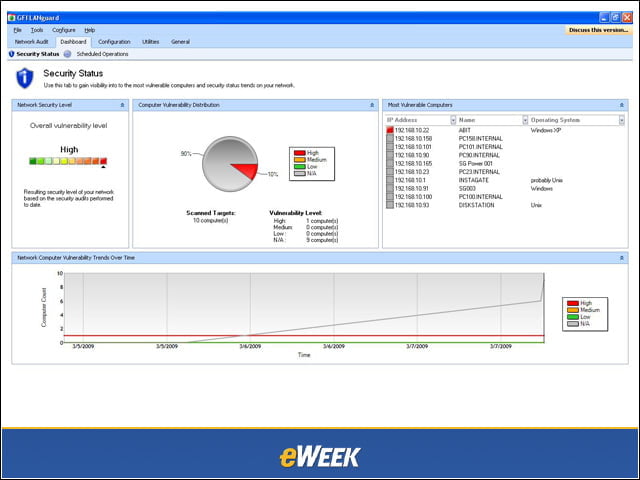This screenshot has height=480, width=640.
Task: Click gray severity icon for 192.168.10.93
Action: 390,205
